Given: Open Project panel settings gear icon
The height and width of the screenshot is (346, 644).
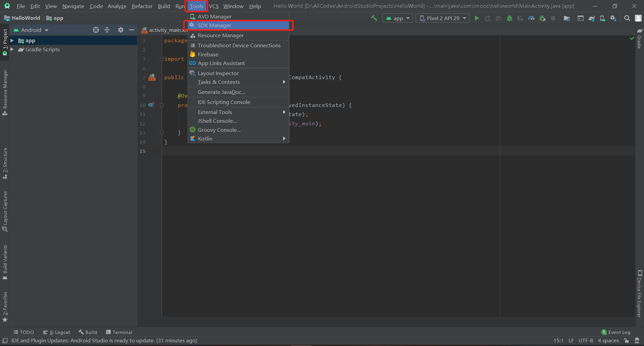Looking at the screenshot, I should click(121, 30).
